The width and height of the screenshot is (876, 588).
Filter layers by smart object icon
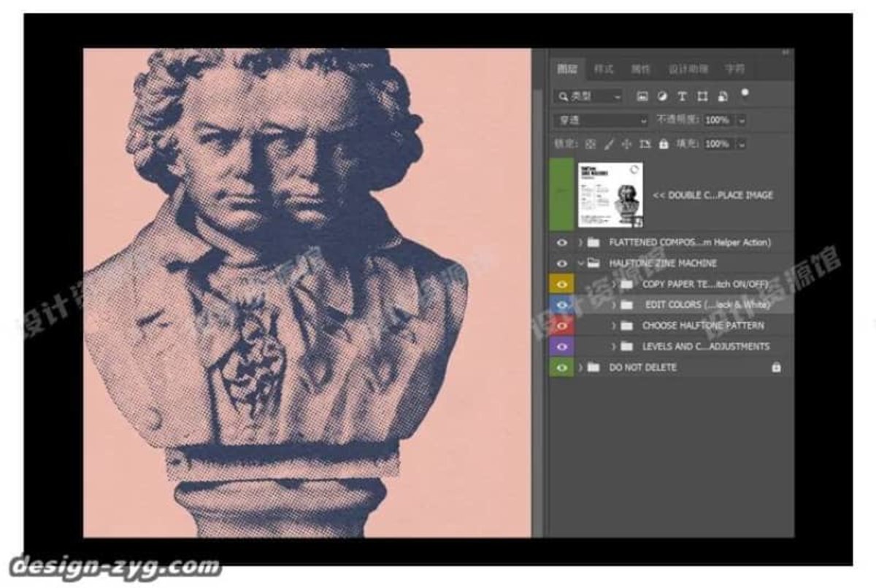[x=722, y=96]
